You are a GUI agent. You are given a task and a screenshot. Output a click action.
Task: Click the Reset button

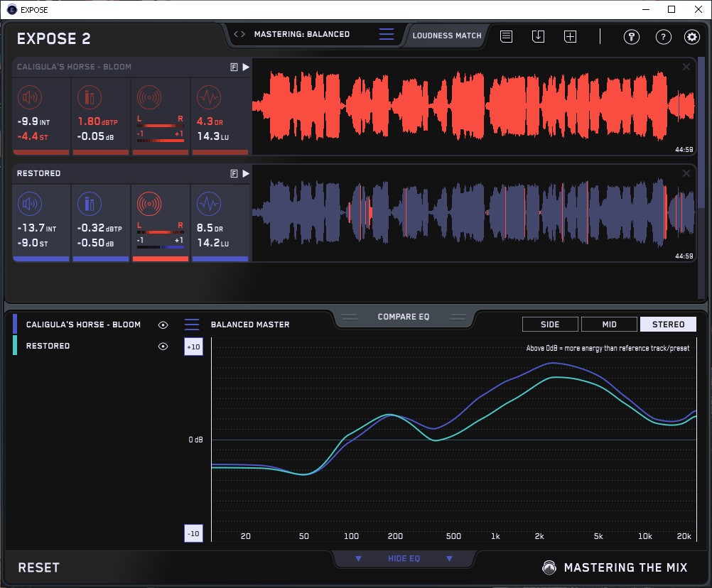pyautogui.click(x=38, y=567)
